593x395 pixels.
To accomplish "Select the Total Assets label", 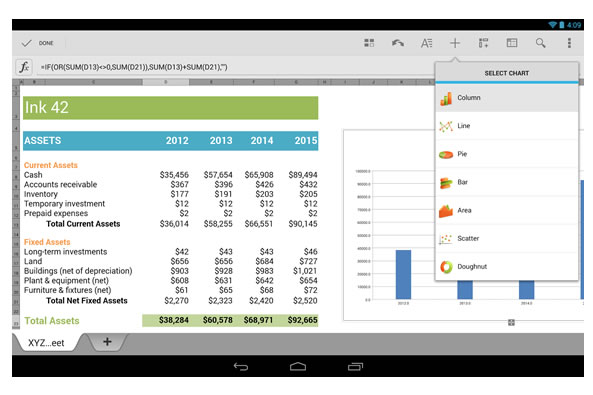I will (52, 321).
